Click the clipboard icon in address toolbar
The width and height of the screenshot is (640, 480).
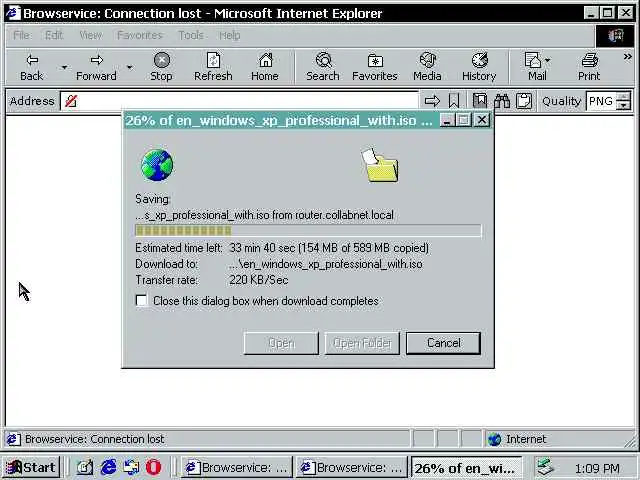click(x=524, y=101)
